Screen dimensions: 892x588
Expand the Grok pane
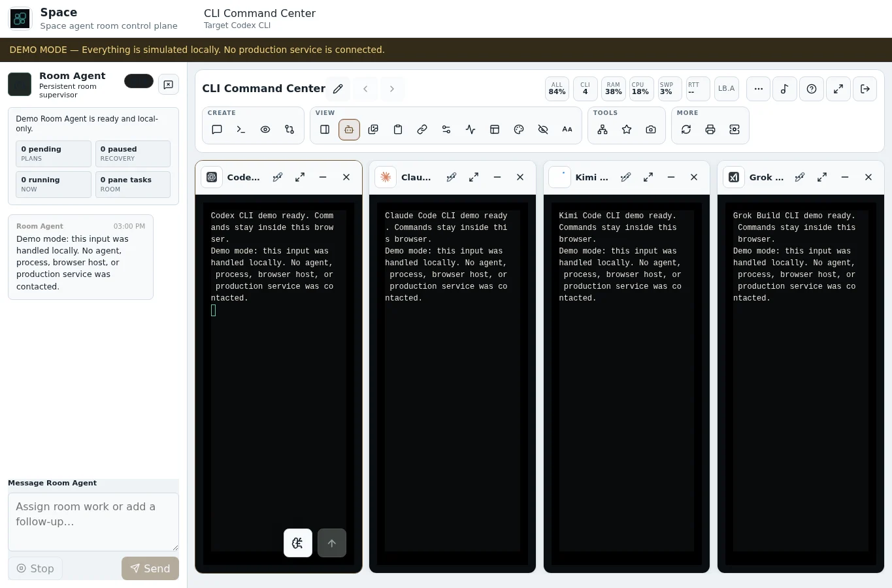[x=822, y=177]
